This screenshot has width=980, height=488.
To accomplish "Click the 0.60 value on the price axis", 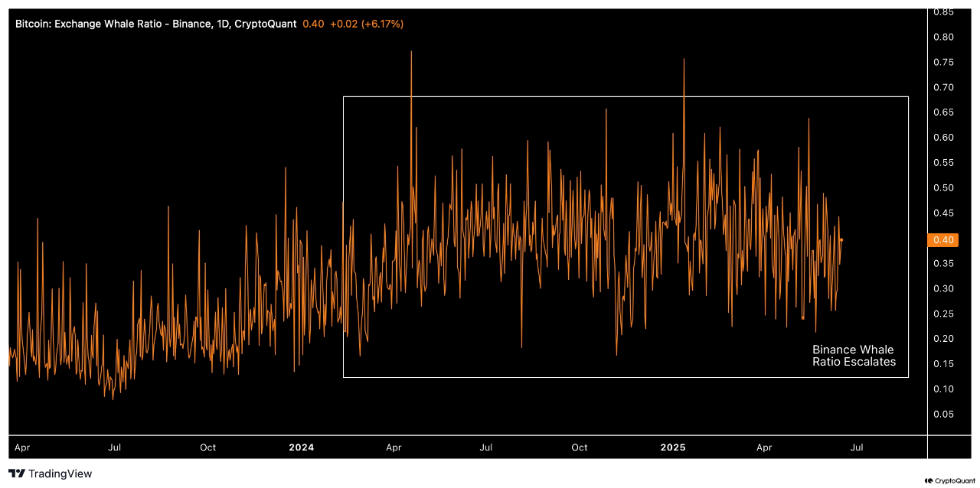I will point(943,138).
